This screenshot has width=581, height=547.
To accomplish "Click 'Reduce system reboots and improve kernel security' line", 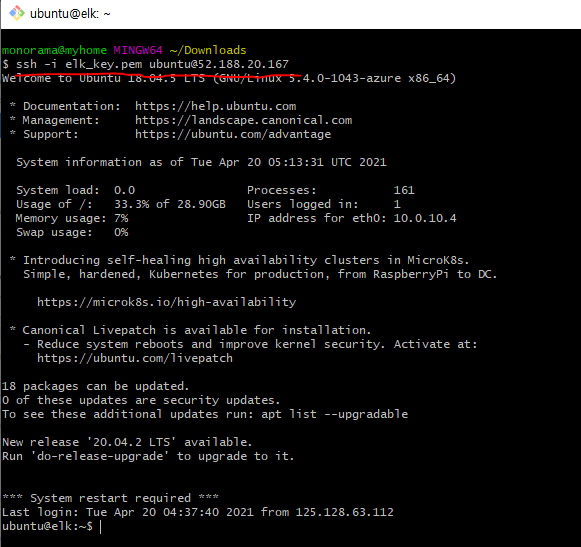I will click(x=250, y=344).
